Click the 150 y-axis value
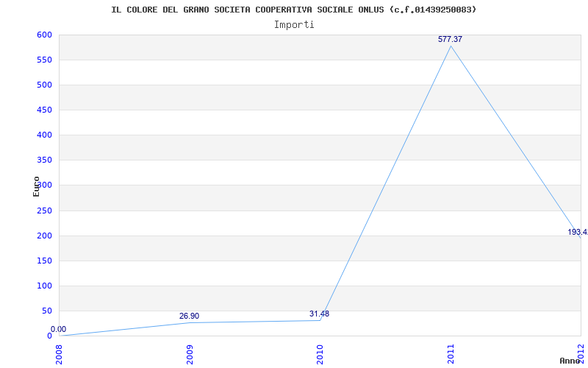This screenshot has width=588, height=368. (44, 261)
